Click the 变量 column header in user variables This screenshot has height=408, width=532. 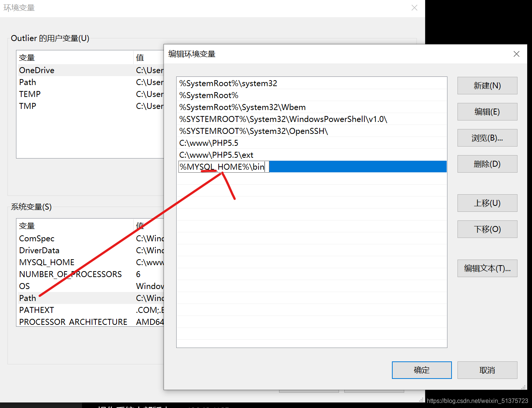click(x=75, y=57)
